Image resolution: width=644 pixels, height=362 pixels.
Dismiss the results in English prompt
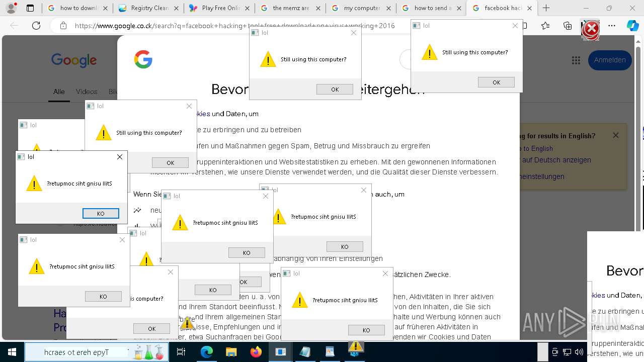click(615, 135)
